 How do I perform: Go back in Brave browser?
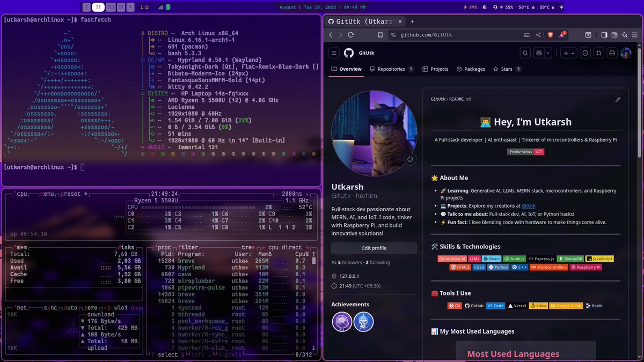(331, 34)
